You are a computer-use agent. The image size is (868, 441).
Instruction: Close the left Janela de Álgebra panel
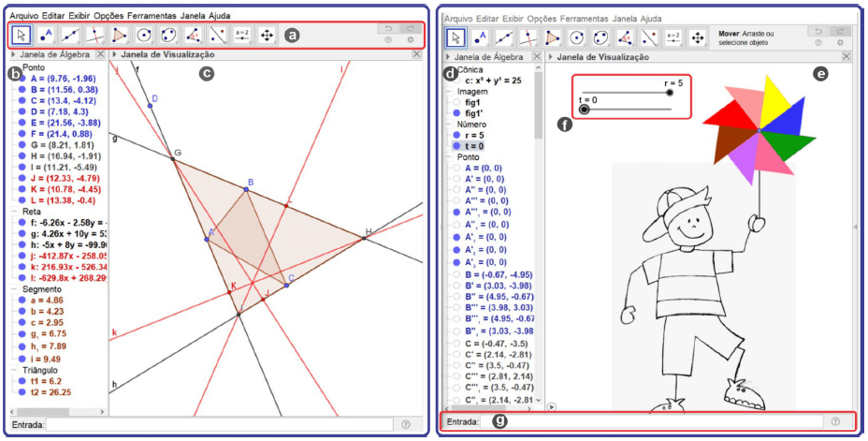tap(100, 55)
